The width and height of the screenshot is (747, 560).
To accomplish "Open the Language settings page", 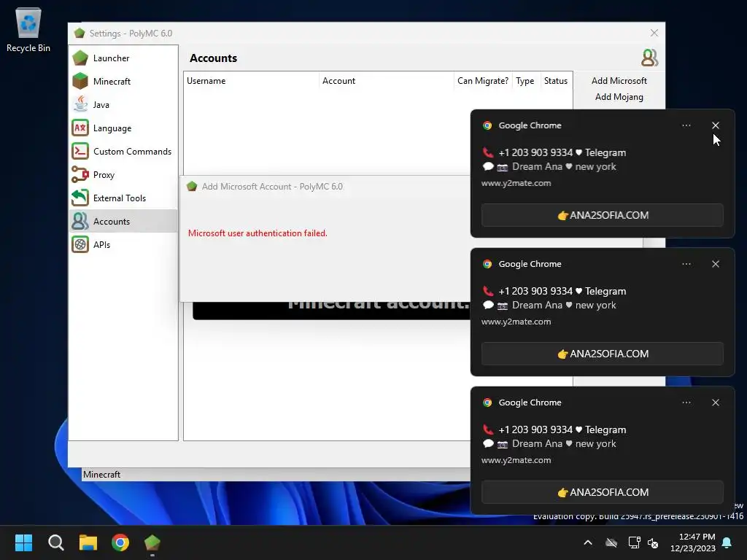I will (123, 128).
